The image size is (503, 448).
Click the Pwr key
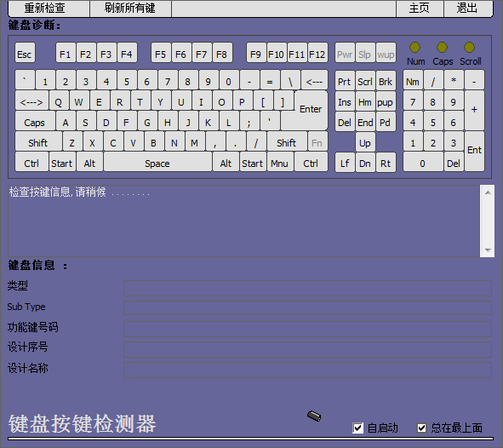pyautogui.click(x=345, y=53)
